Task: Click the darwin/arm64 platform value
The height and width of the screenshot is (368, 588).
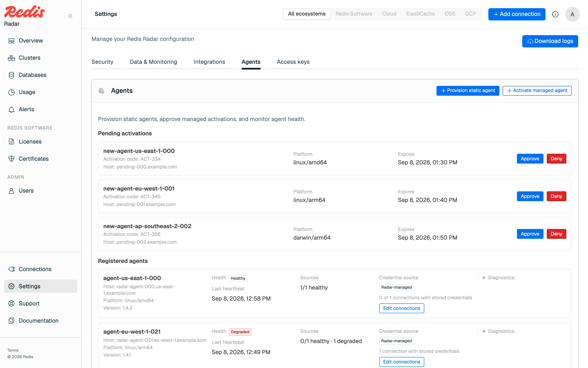Action: 312,238
